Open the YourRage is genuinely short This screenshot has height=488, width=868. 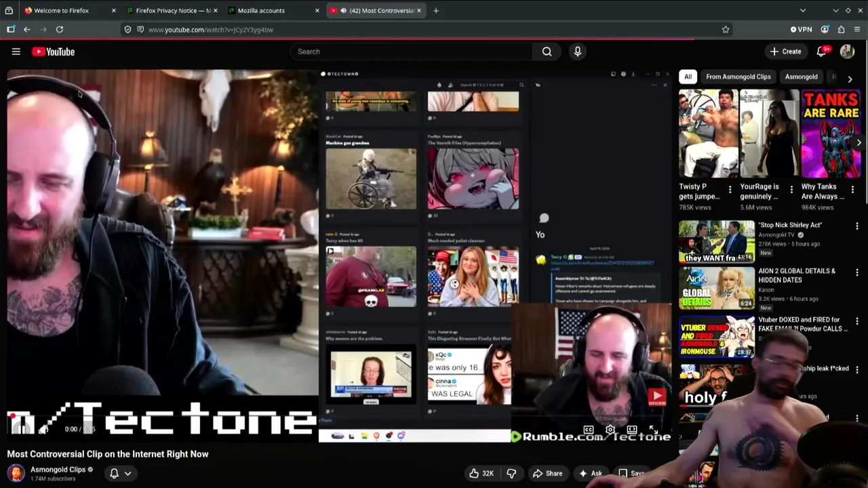(x=770, y=134)
